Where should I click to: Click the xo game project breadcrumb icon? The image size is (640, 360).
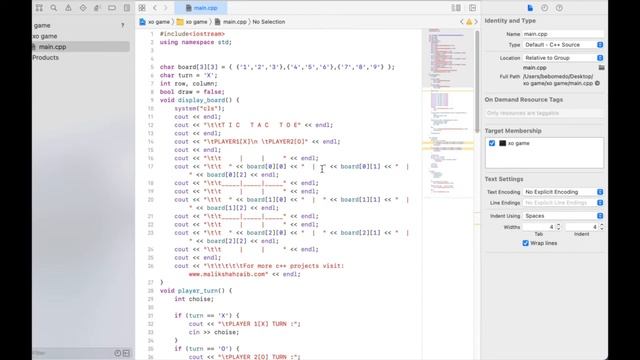pos(142,22)
